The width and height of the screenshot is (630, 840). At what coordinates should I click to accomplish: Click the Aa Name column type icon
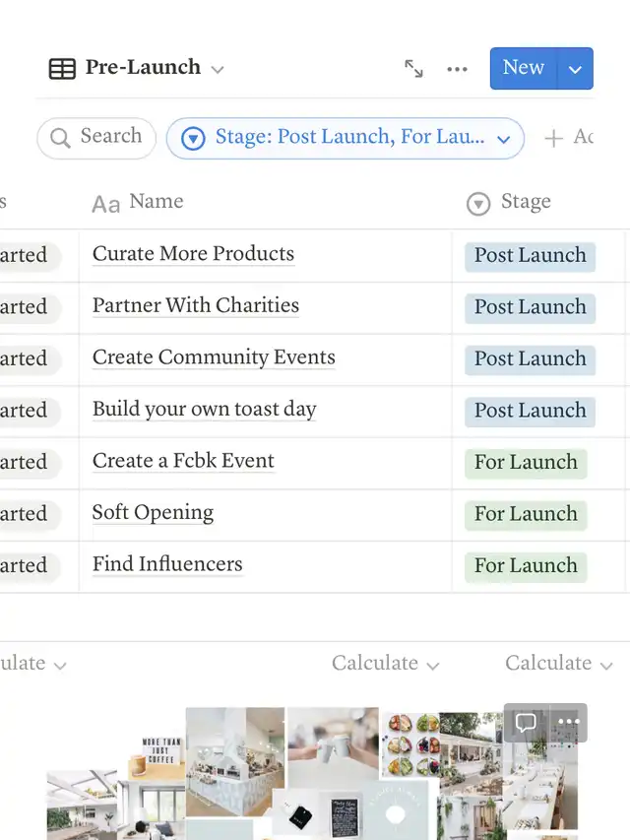tap(105, 204)
